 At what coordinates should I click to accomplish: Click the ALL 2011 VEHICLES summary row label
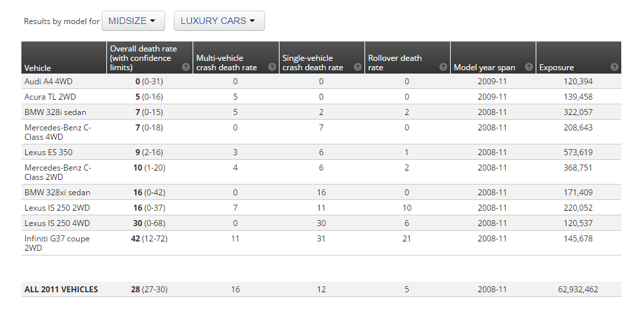62,289
